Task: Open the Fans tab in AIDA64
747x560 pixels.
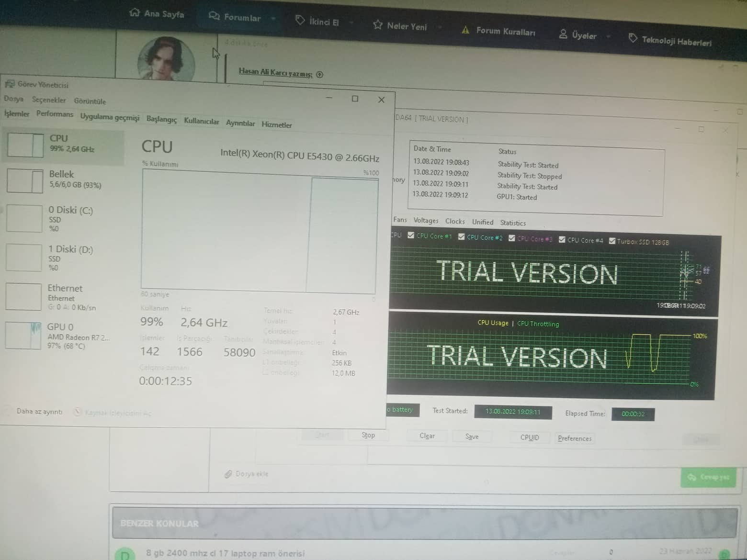Action: [x=400, y=220]
